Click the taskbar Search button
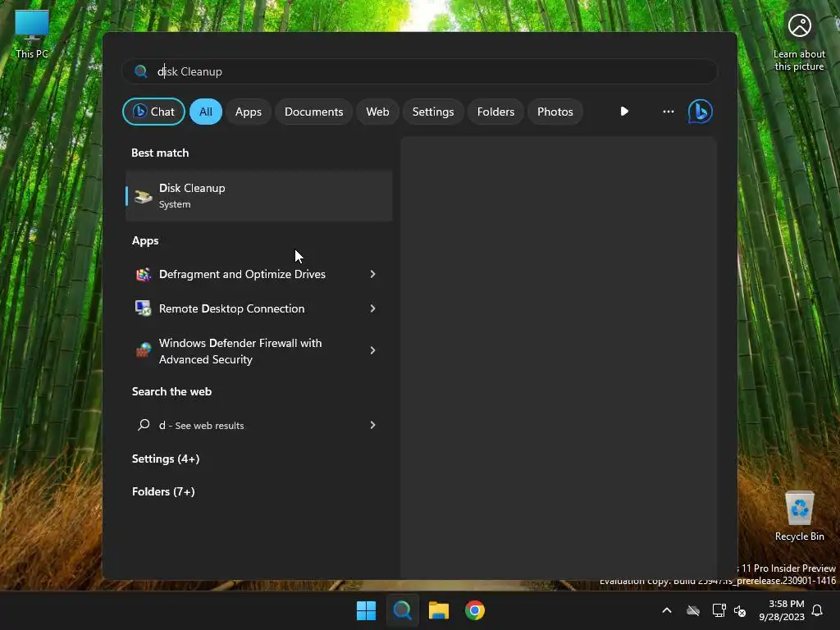840x630 pixels. tap(402, 610)
